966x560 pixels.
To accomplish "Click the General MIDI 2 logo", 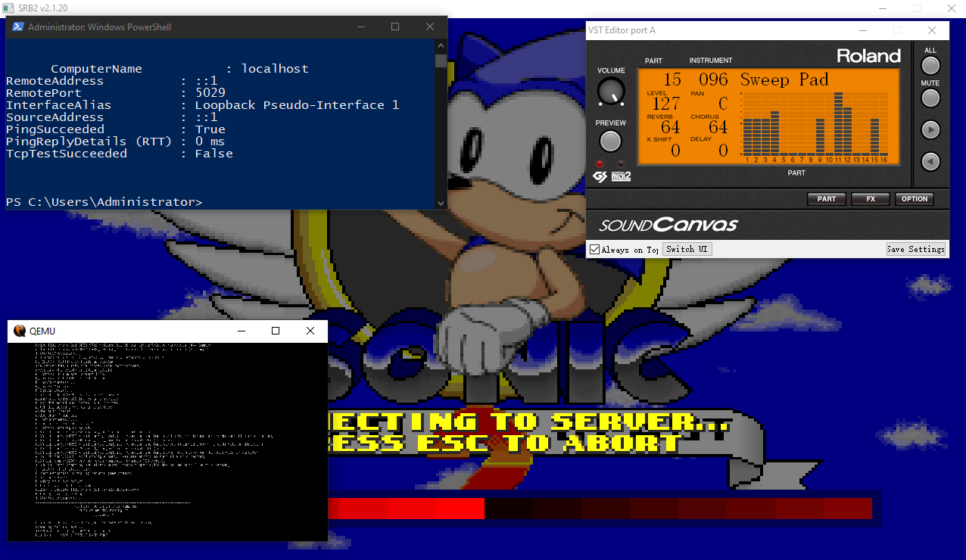I will coord(620,177).
